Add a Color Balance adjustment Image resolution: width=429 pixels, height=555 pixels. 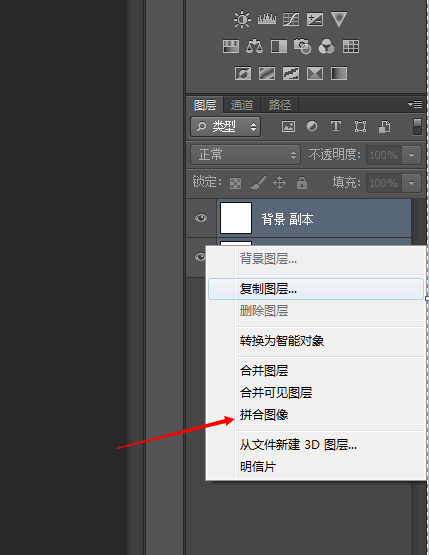[x=254, y=46]
